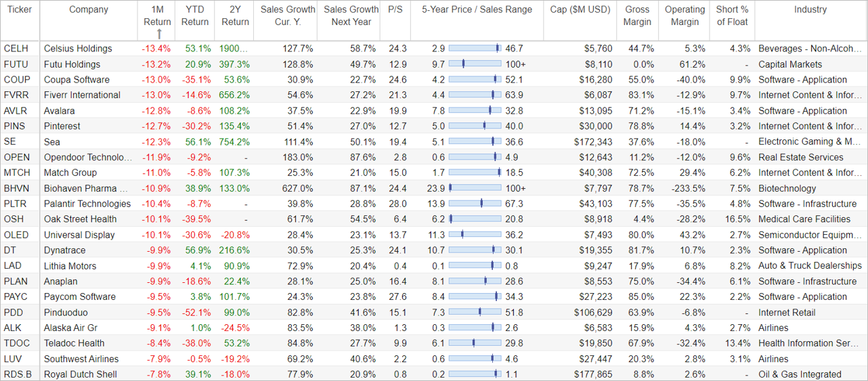The height and width of the screenshot is (381, 868).
Task: Click Avalara's gross margin 71.2%
Action: coord(641,111)
